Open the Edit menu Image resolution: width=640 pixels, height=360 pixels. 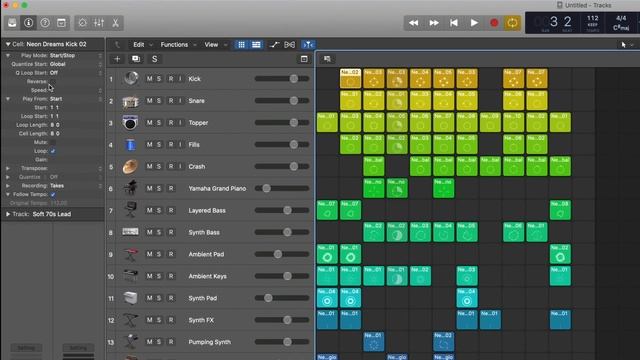point(139,44)
